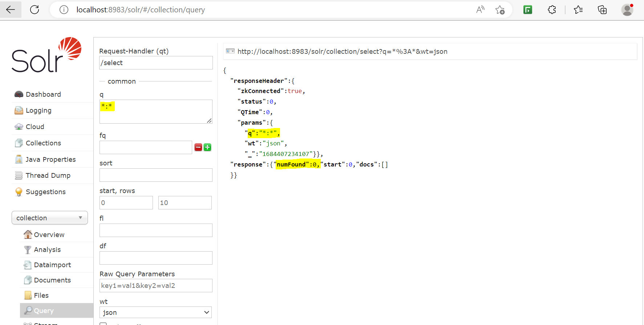Open the generated select query URL

(x=342, y=51)
